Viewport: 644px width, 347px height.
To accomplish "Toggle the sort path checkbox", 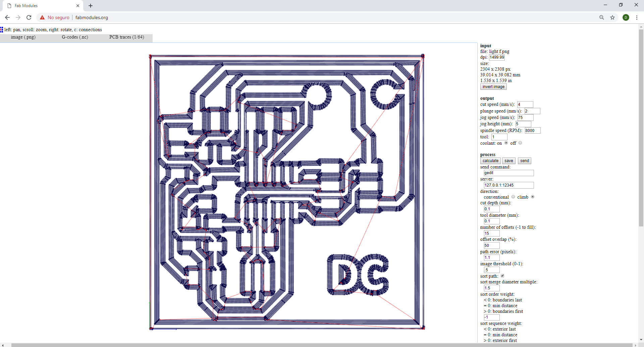I will point(502,276).
